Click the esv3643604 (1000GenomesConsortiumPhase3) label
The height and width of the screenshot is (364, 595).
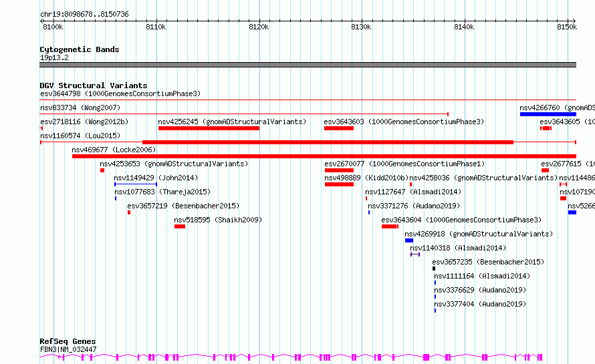pos(461,220)
